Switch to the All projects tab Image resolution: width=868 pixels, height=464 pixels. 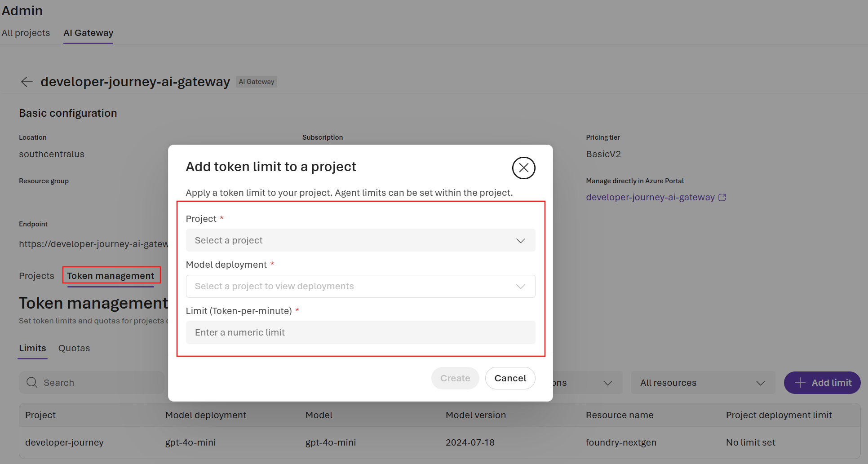(x=26, y=33)
